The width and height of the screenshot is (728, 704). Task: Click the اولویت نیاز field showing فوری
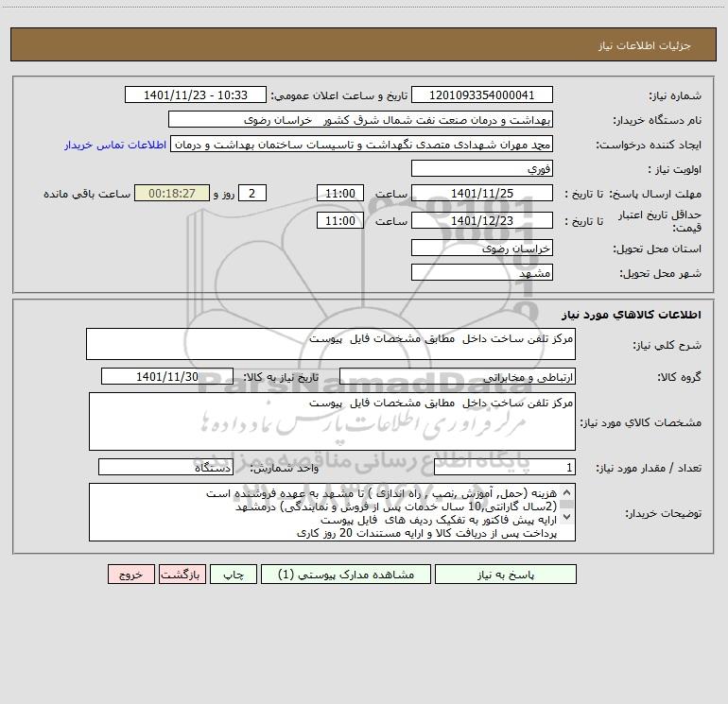tap(482, 168)
